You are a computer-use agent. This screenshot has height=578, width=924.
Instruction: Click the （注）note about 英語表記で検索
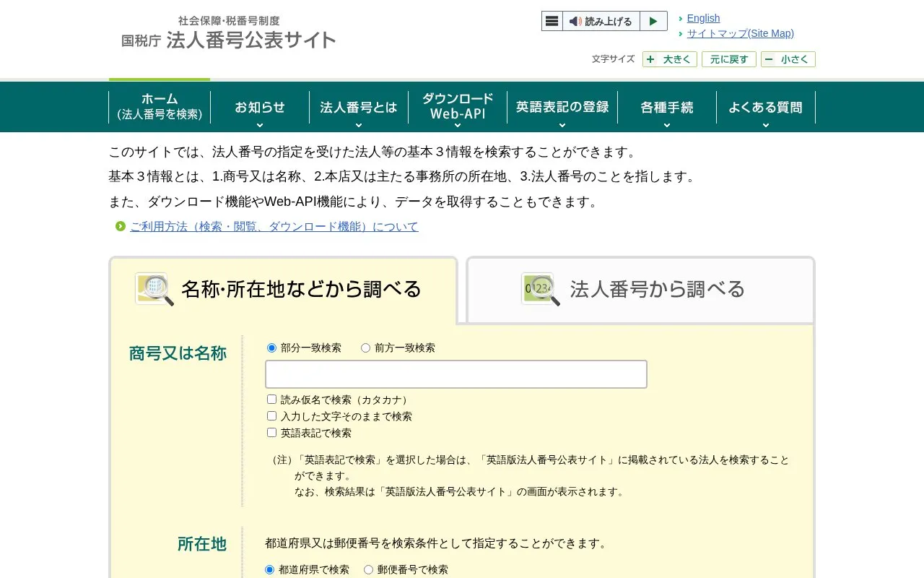(529, 475)
